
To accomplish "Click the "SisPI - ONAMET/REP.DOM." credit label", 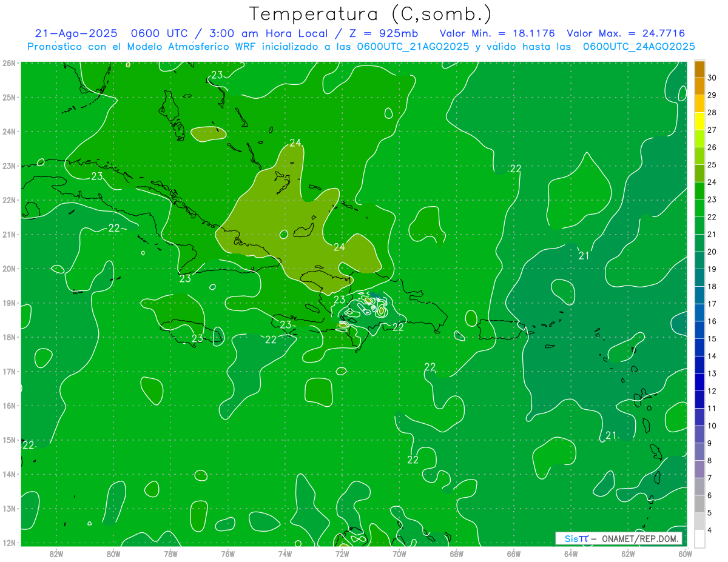I will coord(619,538).
